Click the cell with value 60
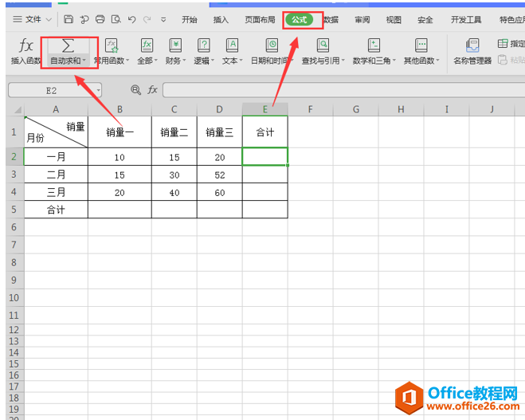Screen dimensions: 525x420 220,192
